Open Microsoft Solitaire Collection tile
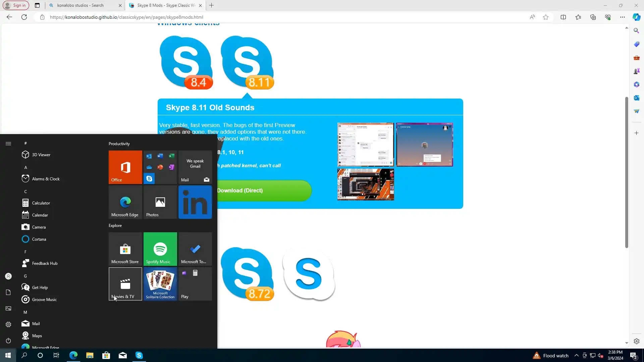Image resolution: width=644 pixels, height=362 pixels. [160, 284]
